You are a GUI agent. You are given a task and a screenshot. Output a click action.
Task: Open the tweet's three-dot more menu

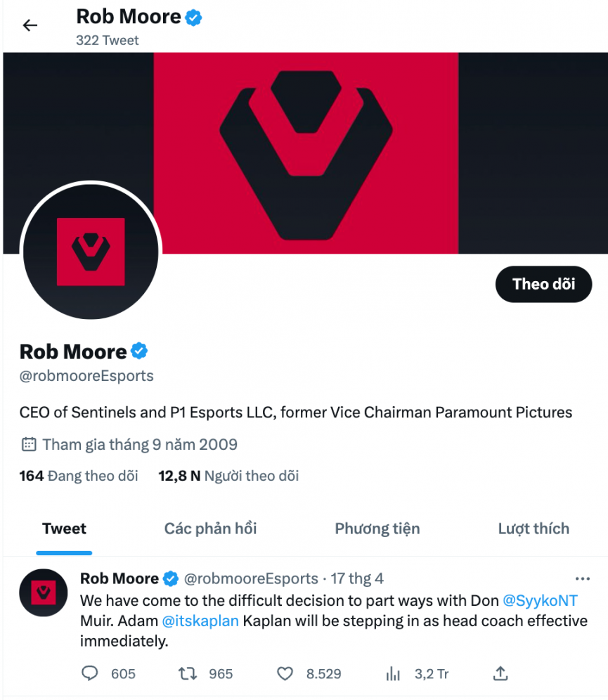pyautogui.click(x=583, y=579)
